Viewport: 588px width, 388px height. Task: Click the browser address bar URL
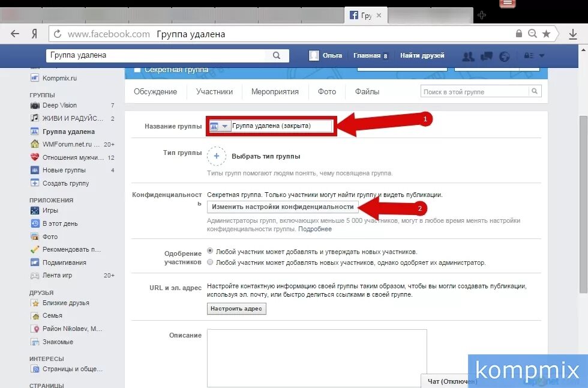point(109,34)
